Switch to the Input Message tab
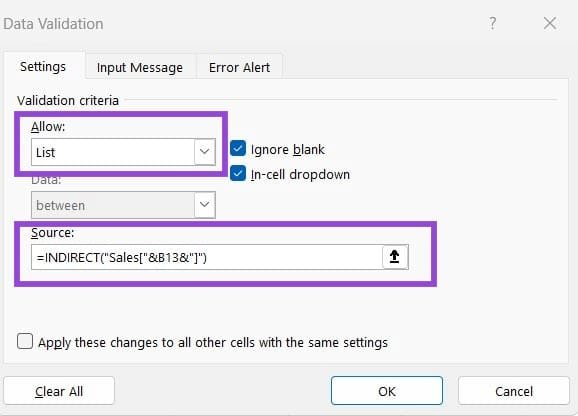The image size is (578, 416). click(x=140, y=67)
